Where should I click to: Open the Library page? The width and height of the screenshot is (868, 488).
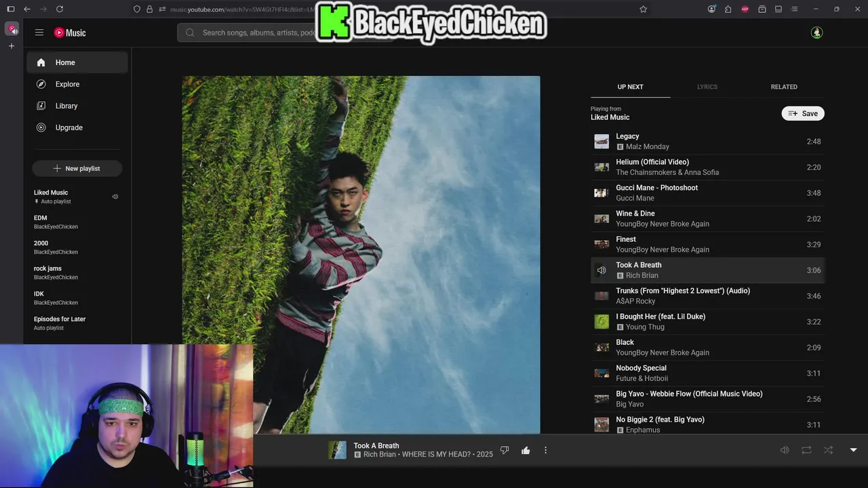(x=77, y=106)
